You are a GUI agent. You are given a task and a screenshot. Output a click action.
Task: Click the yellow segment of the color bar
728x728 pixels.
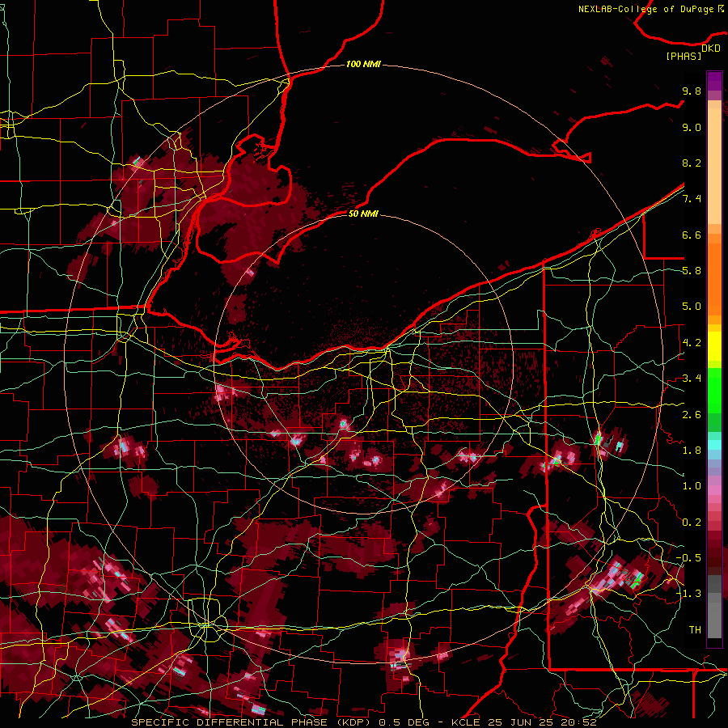714,346
